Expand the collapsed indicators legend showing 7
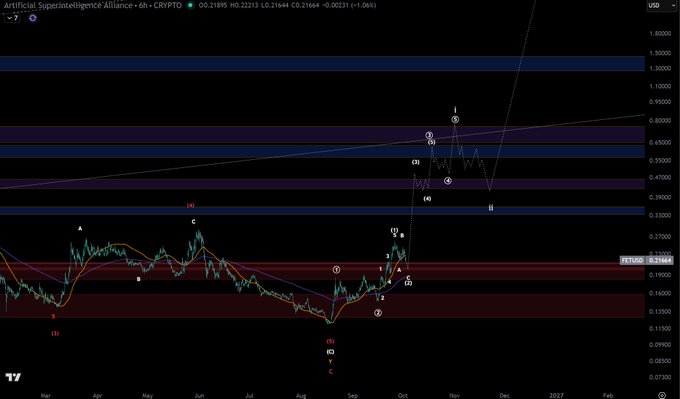680x399 pixels. 12,18
